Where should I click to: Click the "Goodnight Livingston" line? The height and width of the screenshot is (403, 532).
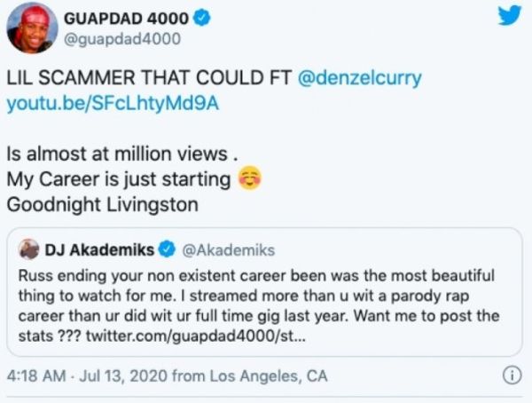coord(103,205)
